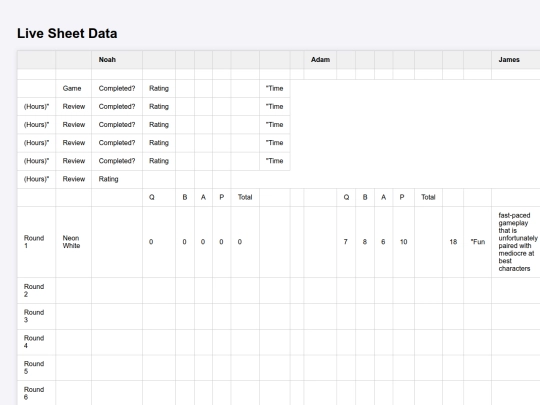Select the James header cell
540x405 pixels.
(516, 60)
